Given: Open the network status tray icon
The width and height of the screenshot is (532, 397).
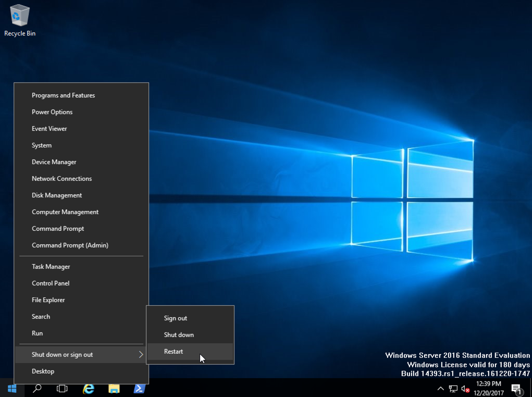Looking at the screenshot, I should pos(453,389).
